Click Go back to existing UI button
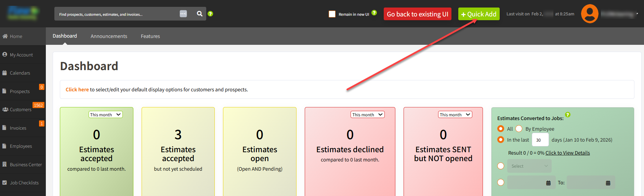The height and width of the screenshot is (196, 644). pyautogui.click(x=417, y=14)
